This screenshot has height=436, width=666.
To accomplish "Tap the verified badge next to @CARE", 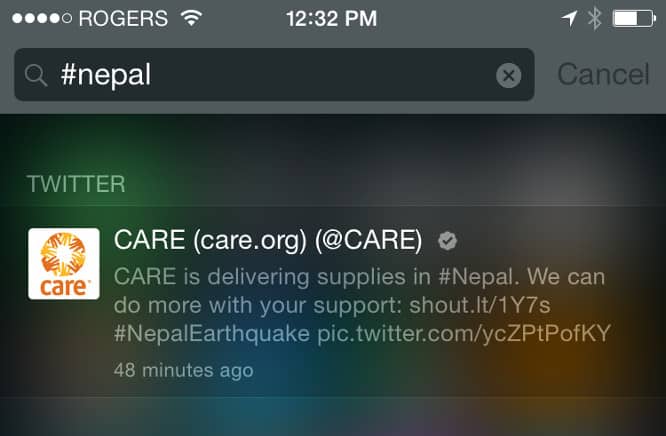I will click(447, 241).
